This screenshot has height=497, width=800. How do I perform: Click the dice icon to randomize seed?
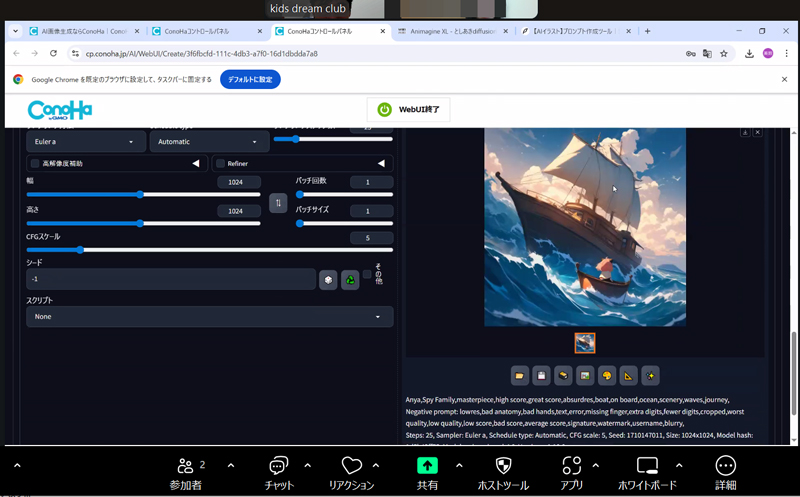(x=328, y=280)
